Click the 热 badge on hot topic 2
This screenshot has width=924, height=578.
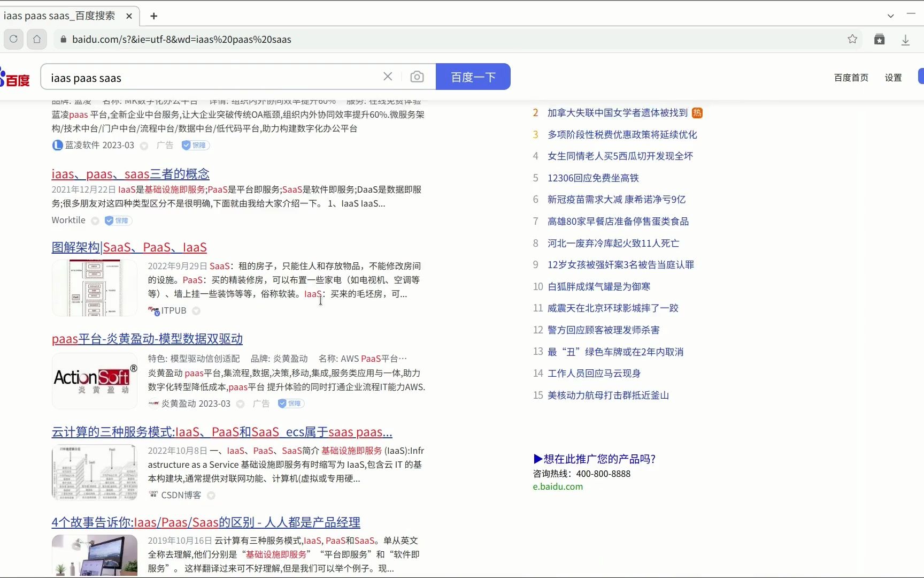(697, 113)
